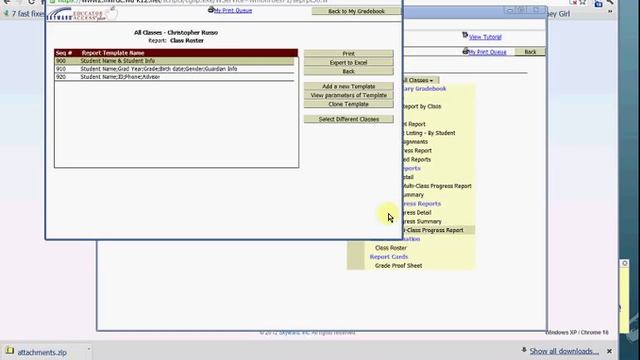Open My Print Queue link in front window
640x360 pixels.
tap(233, 11)
